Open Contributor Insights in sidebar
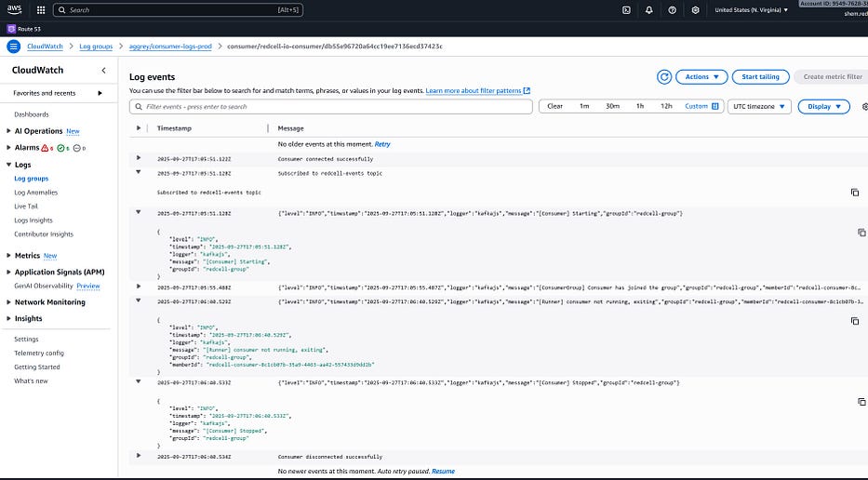Viewport: 868px width, 480px height. click(x=44, y=234)
